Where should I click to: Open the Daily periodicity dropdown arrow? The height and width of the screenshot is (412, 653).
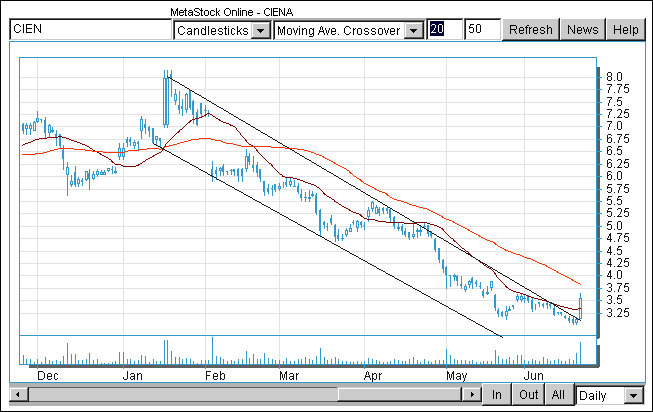[633, 395]
